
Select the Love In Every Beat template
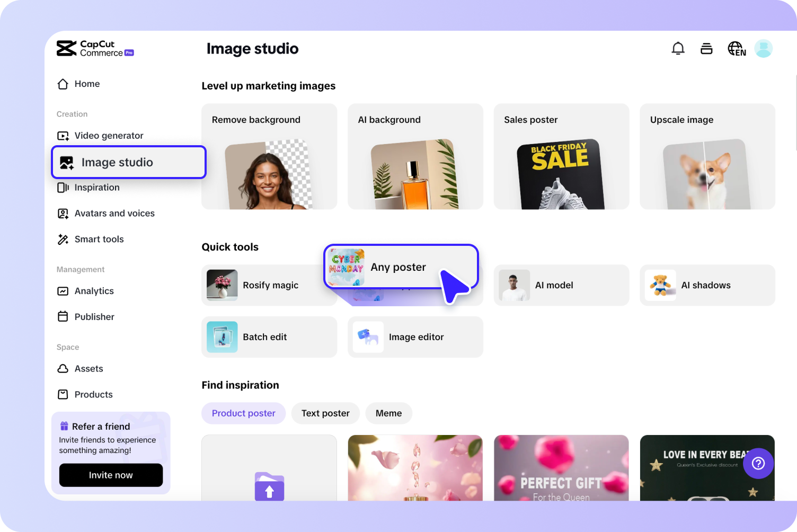[707, 468]
